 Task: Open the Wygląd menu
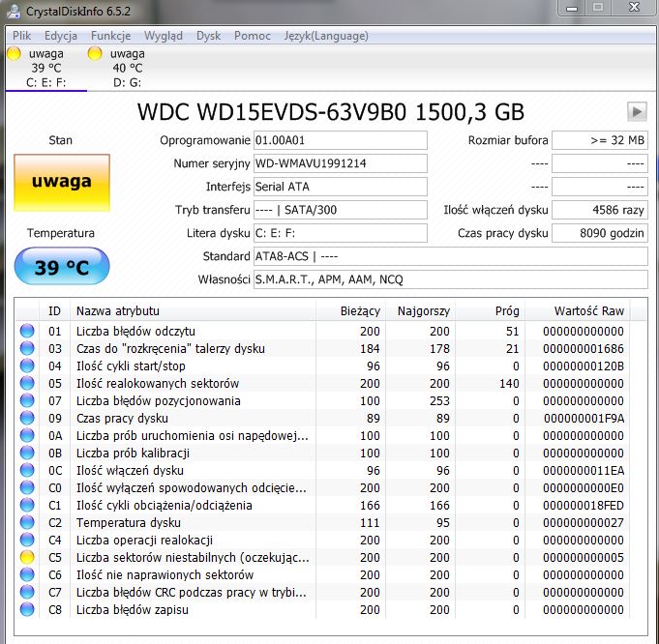[164, 36]
